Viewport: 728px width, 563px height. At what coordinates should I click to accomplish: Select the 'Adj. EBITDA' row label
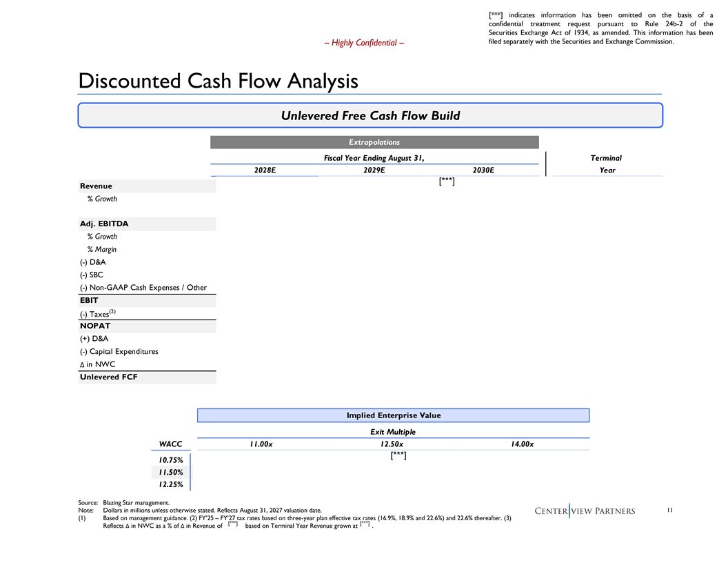(x=104, y=224)
